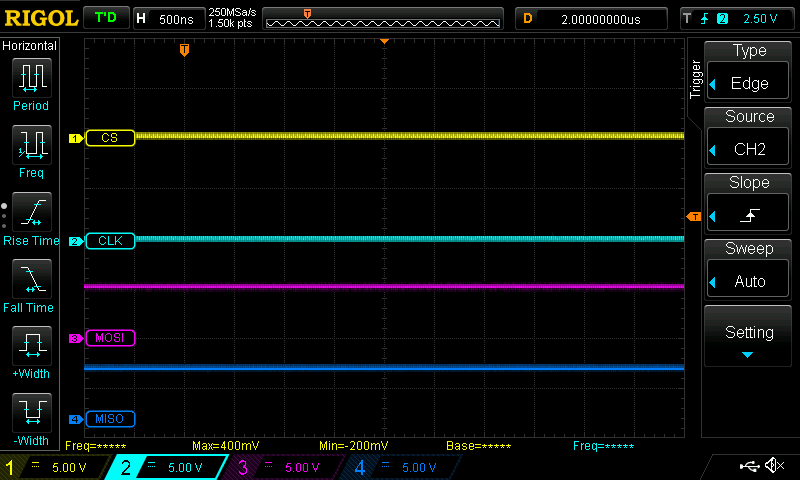Image resolution: width=800 pixels, height=480 pixels.
Task: Click the Min=-200mV measurement result
Action: coord(354,446)
